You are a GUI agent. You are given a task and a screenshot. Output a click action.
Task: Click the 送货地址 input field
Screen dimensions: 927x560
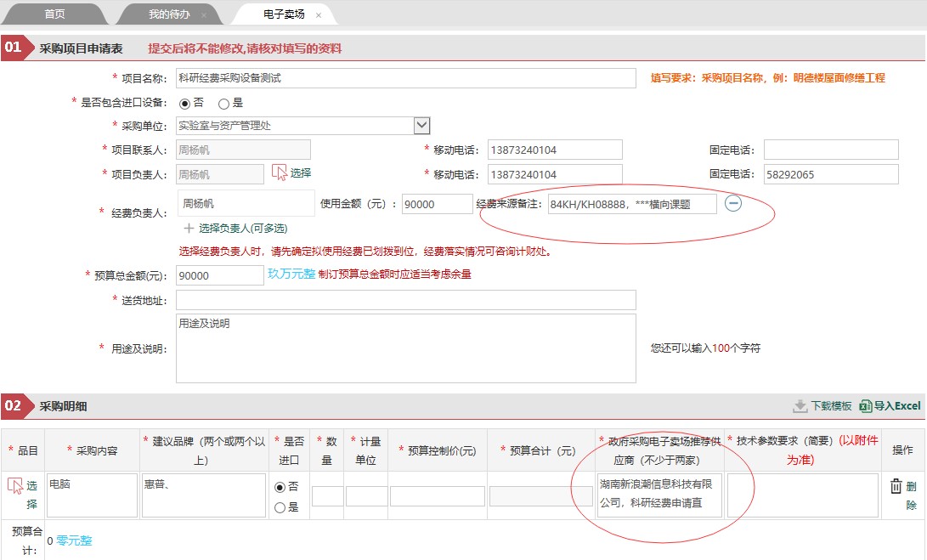point(405,300)
